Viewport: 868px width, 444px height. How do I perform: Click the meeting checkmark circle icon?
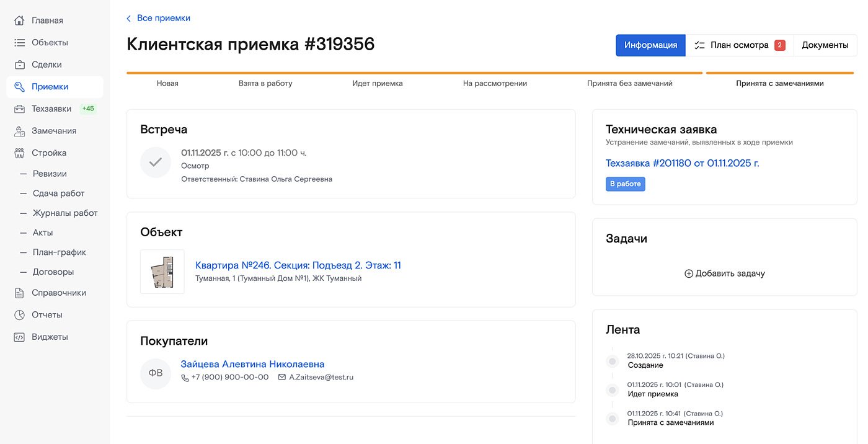click(156, 162)
